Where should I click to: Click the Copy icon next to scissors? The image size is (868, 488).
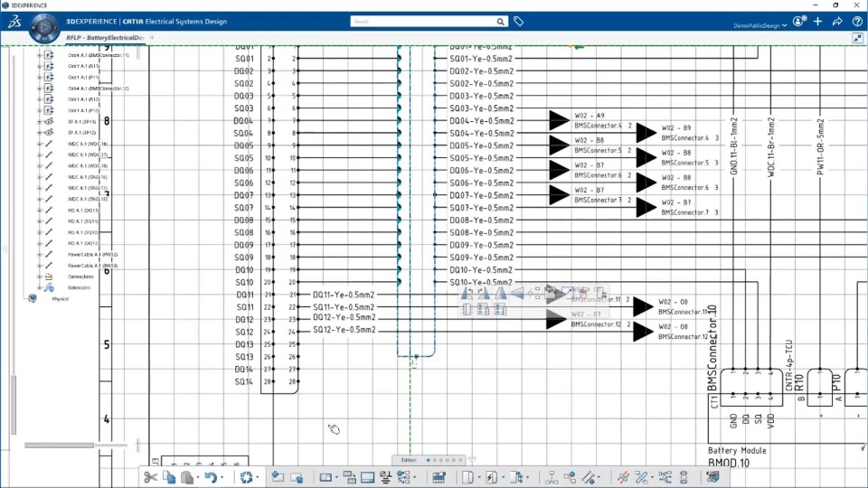[x=169, y=477]
